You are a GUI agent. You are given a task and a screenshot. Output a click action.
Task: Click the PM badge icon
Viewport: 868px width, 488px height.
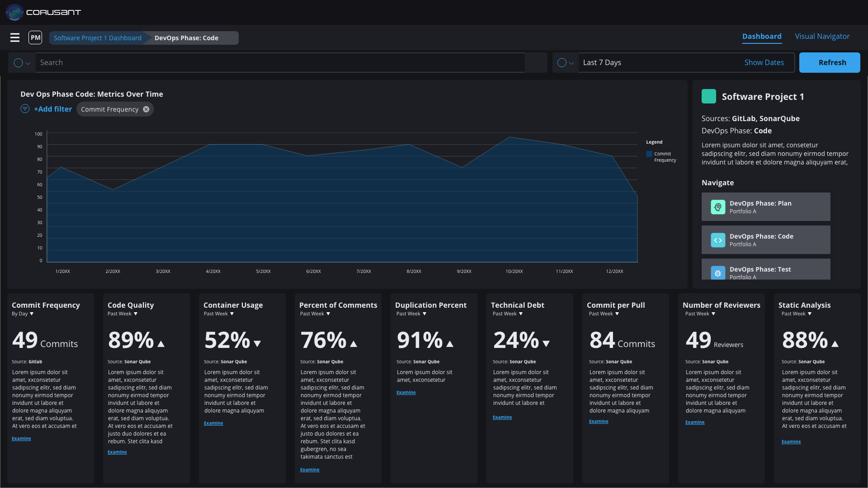(x=35, y=38)
